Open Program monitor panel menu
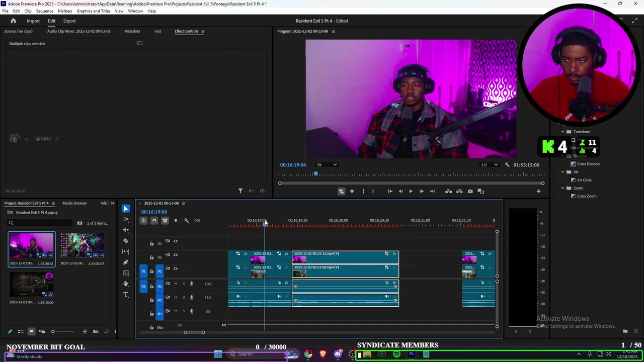The width and height of the screenshot is (644, 362). (333, 31)
